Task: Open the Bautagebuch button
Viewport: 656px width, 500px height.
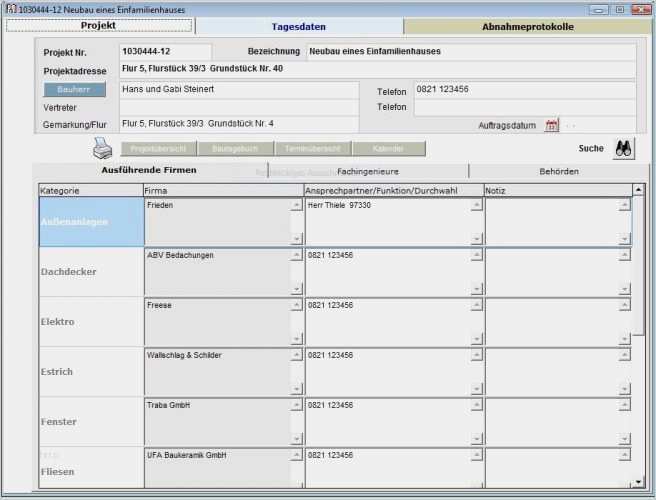Action: coord(235,149)
